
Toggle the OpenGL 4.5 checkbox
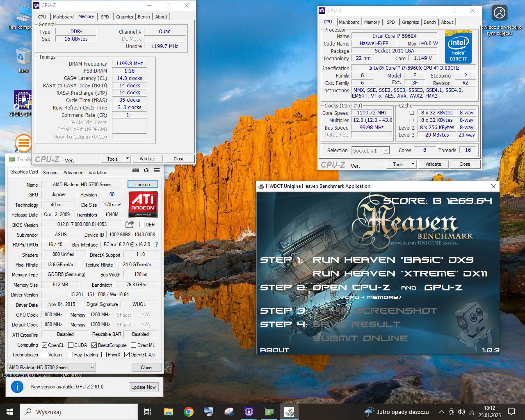[x=127, y=355]
